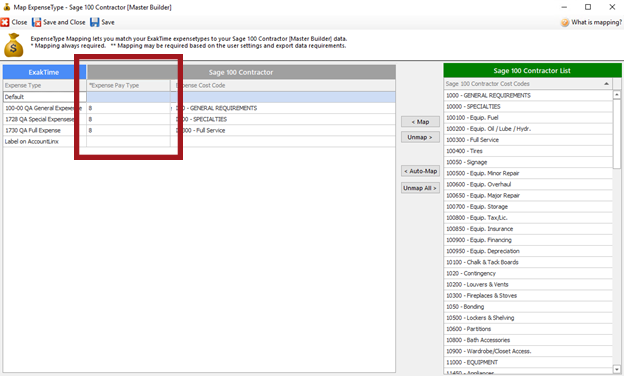Select 10800 - Bath Accessories
The height and width of the screenshot is (376, 624).
tap(528, 341)
